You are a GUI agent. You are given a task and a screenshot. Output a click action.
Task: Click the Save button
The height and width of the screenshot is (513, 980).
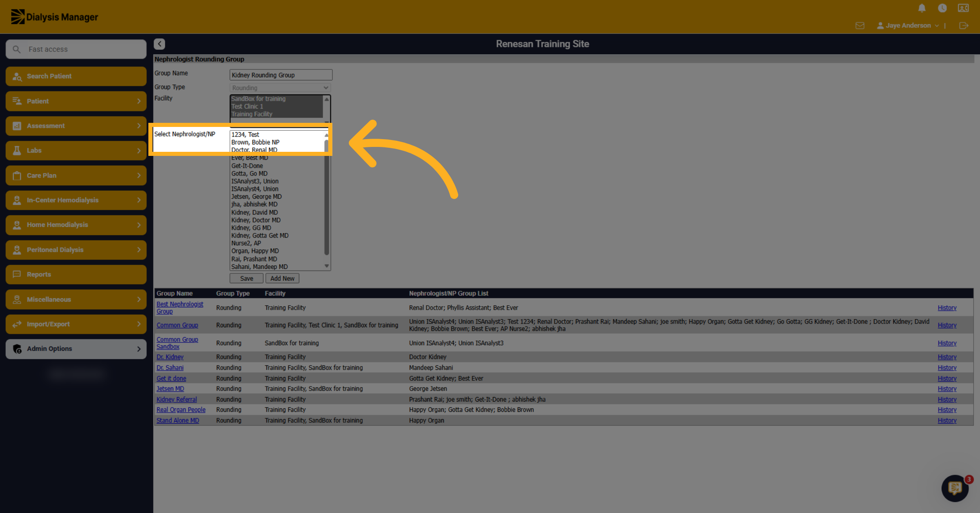[x=247, y=278]
